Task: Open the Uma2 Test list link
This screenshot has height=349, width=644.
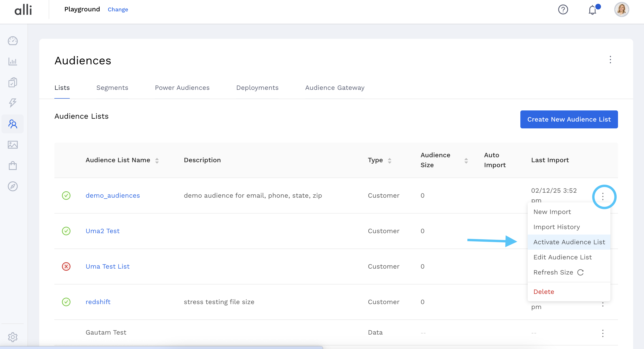Action: 103,231
